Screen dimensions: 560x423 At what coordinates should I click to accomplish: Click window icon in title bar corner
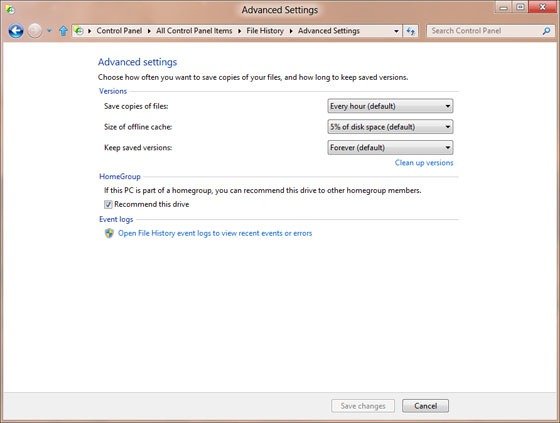point(10,10)
